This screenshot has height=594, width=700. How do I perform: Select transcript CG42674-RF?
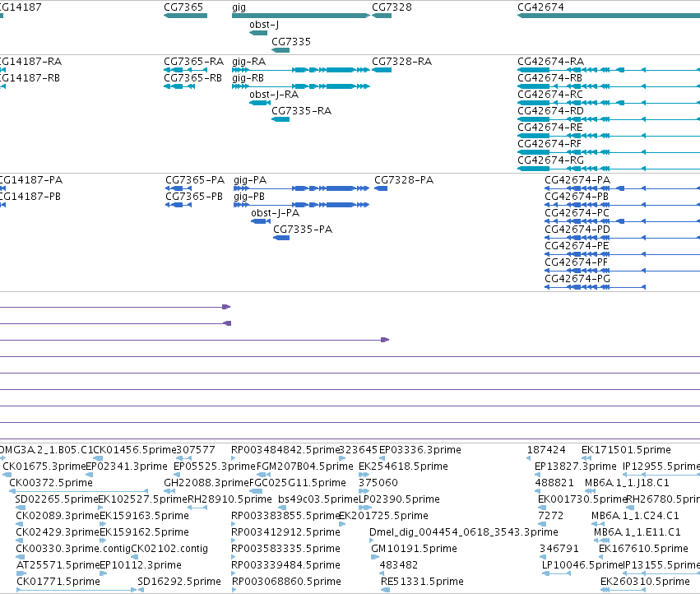coord(609,152)
